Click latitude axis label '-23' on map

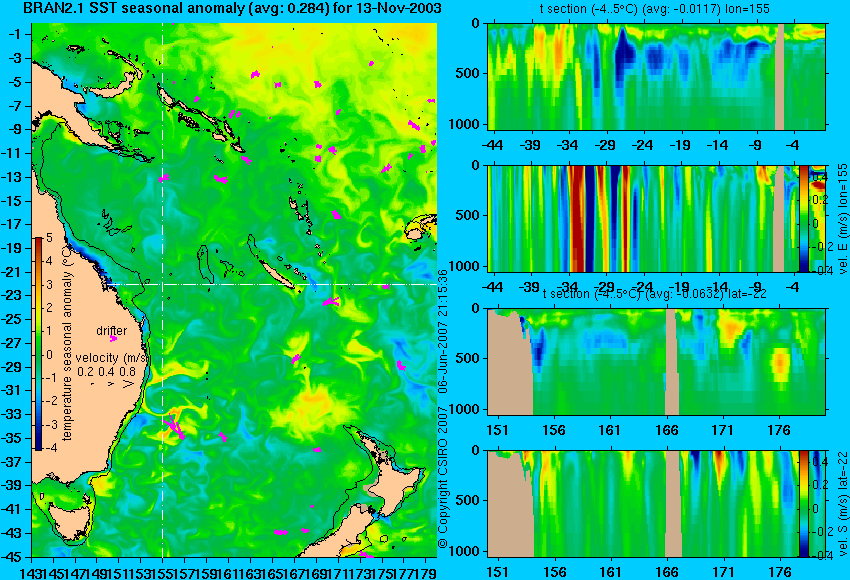coord(12,295)
